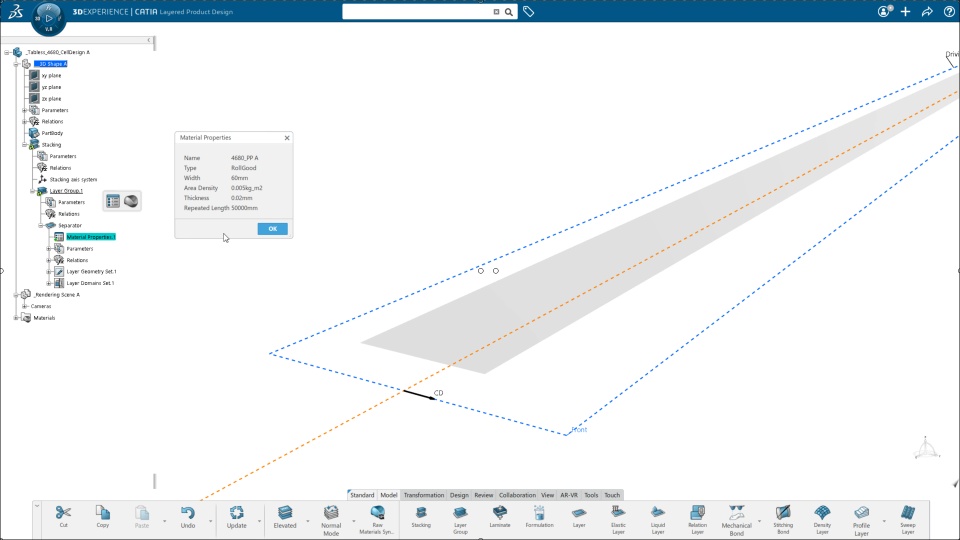Select the xy plane tree item
The width and height of the screenshot is (960, 540).
(x=51, y=75)
